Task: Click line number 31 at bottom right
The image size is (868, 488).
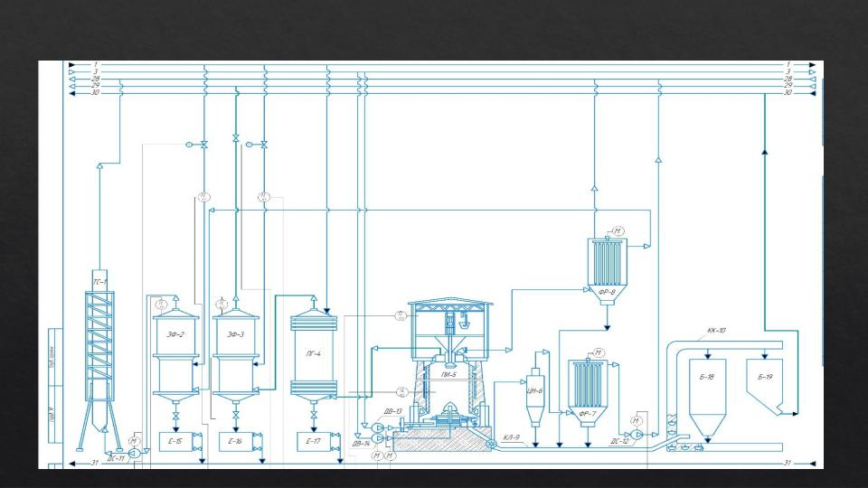Action: 788,463
